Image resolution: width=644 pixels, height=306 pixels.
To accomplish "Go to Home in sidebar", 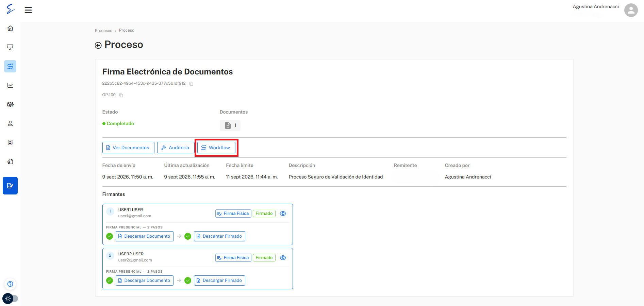I will [x=10, y=28].
